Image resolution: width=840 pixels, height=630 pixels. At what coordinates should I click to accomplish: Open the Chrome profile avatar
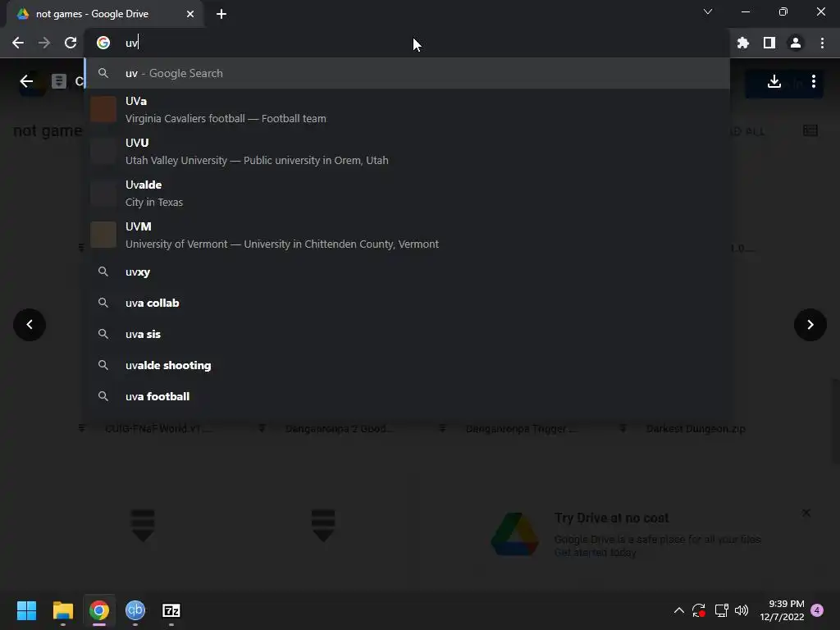(796, 43)
